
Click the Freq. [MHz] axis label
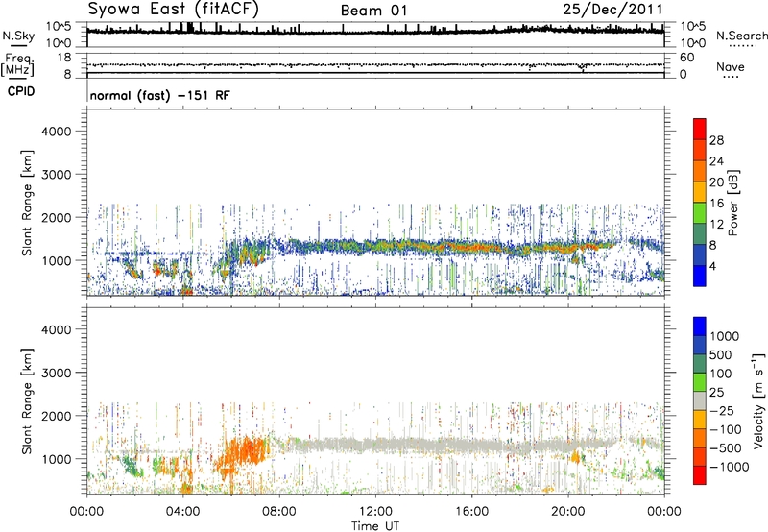click(17, 65)
